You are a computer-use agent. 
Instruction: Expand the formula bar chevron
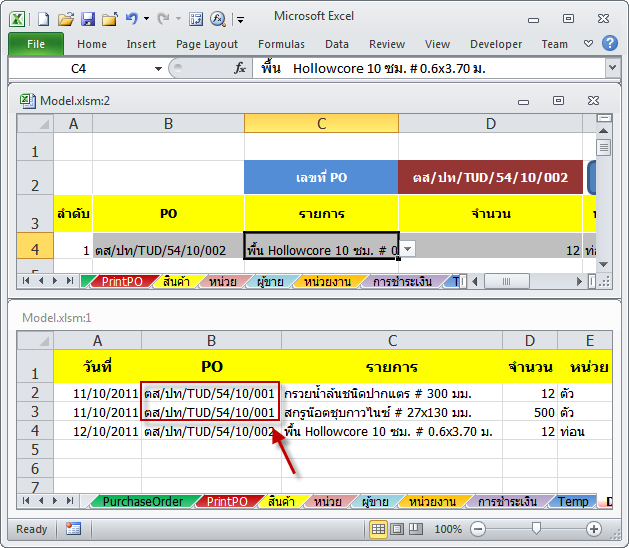coord(612,68)
